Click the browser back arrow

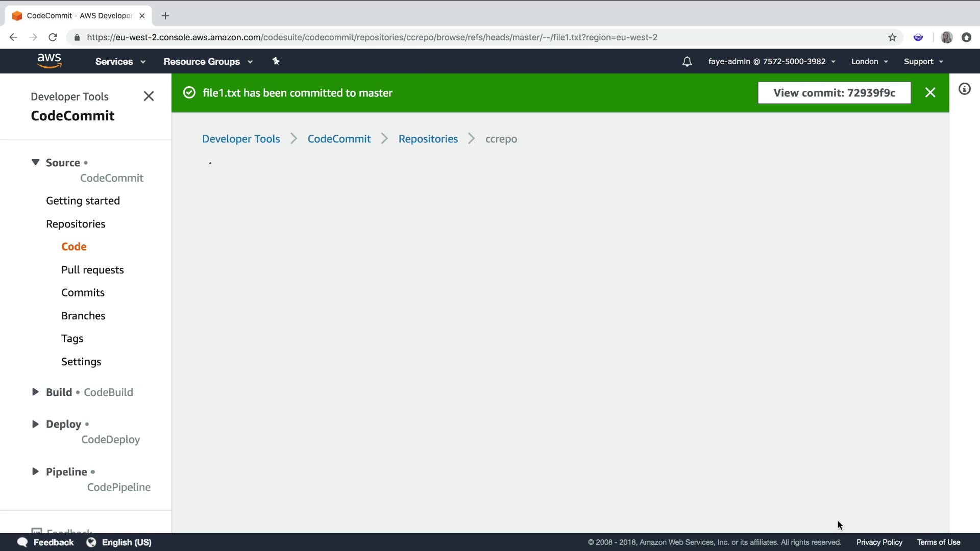click(x=14, y=37)
